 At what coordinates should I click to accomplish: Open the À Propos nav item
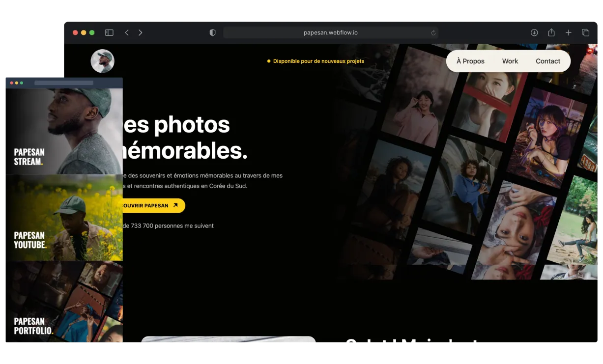click(x=470, y=61)
